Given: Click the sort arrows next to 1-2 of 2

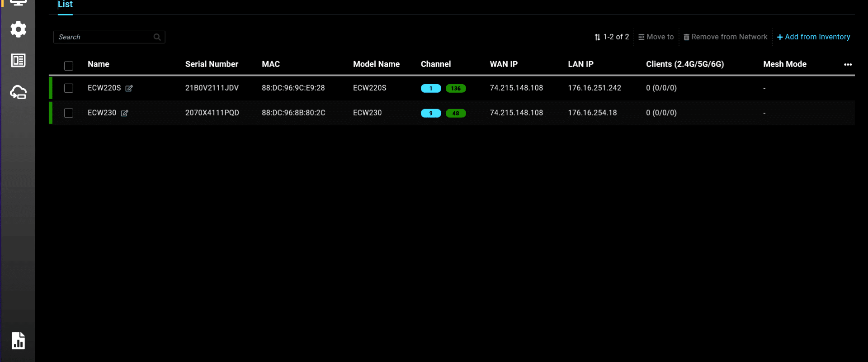Looking at the screenshot, I should pos(597,37).
